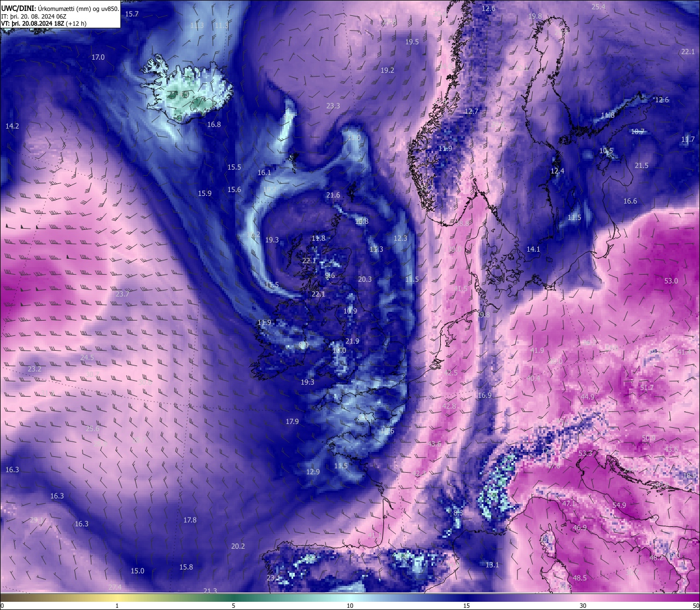Click the 16.6 value east of the Baltic
This screenshot has width=700, height=610.
coord(630,201)
